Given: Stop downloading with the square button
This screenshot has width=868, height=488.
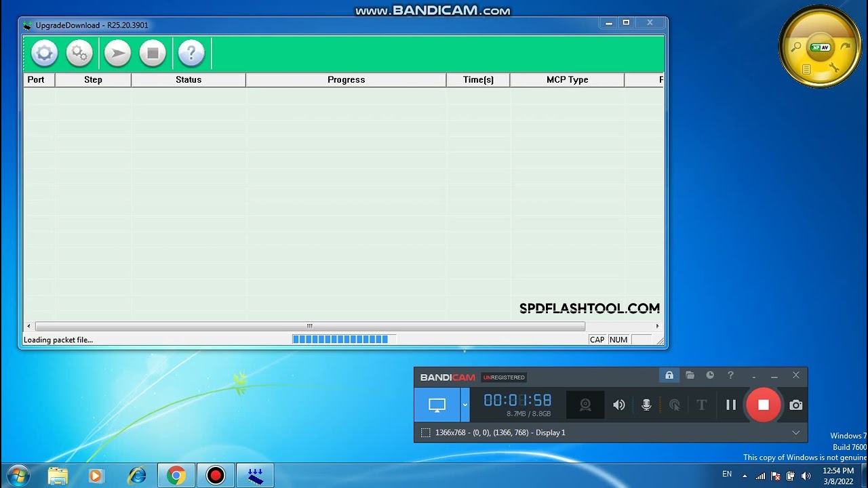Looking at the screenshot, I should pos(153,53).
